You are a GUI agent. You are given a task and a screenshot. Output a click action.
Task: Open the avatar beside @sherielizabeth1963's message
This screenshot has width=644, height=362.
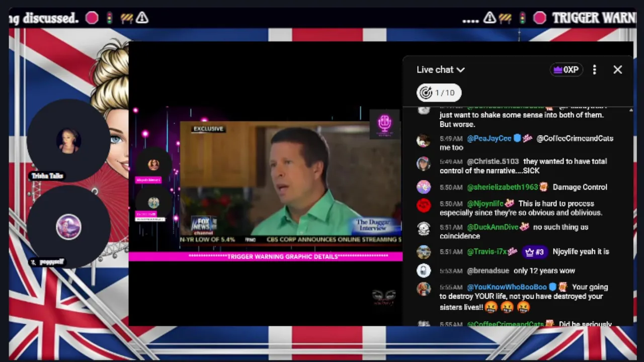tap(424, 187)
